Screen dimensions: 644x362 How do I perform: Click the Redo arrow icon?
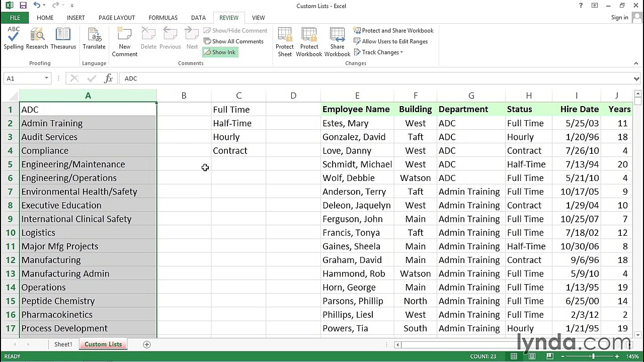(x=56, y=6)
